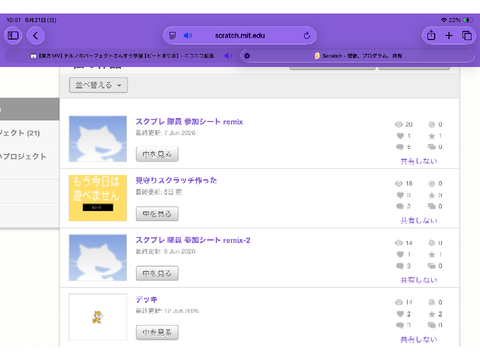Open project title スクブレ 隊員 参加シート remix-2

click(x=193, y=240)
